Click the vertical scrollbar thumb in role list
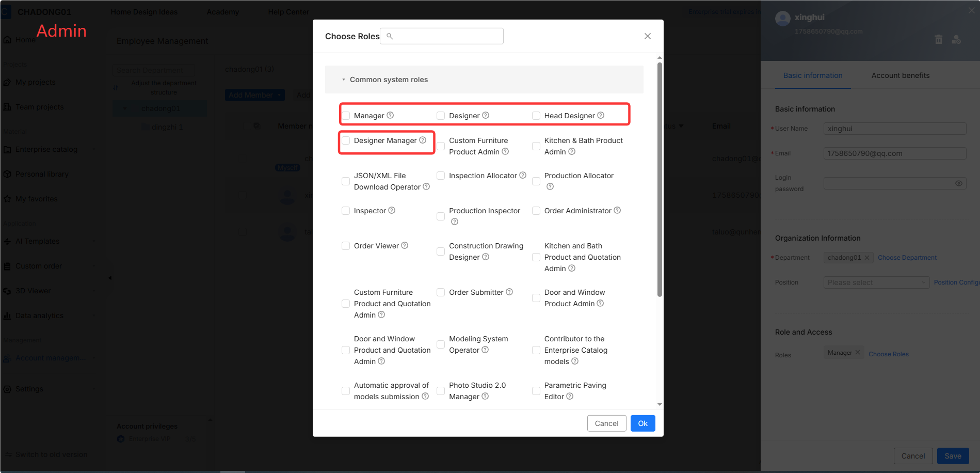The width and height of the screenshot is (980, 473). (660, 180)
